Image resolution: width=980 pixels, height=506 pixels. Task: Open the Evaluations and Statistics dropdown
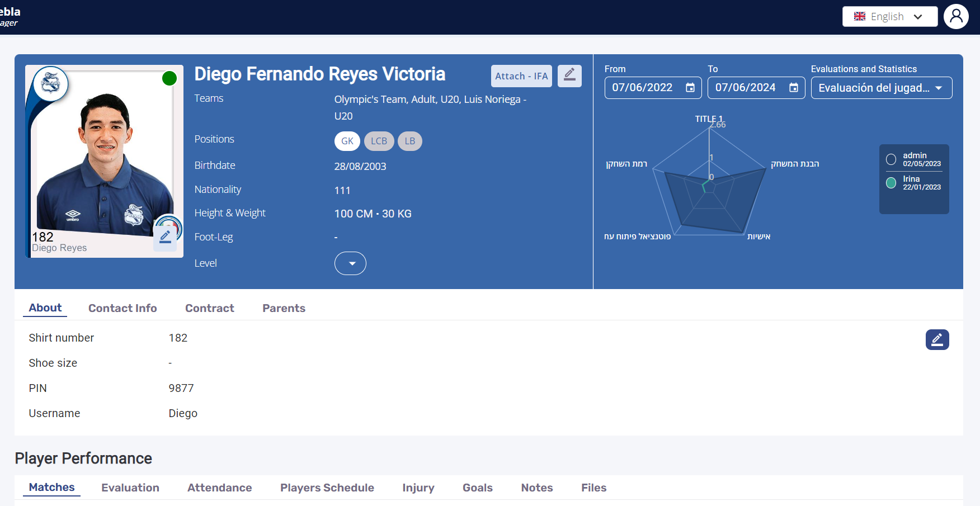click(881, 88)
